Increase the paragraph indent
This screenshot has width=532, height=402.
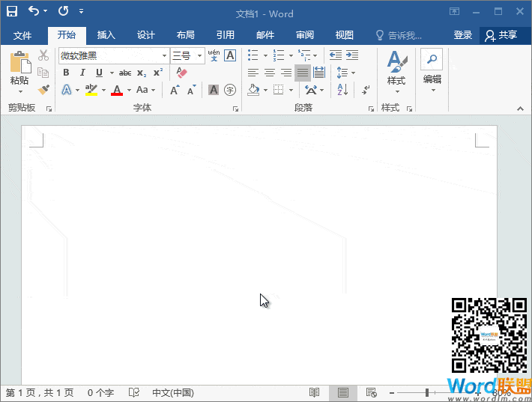coord(352,55)
